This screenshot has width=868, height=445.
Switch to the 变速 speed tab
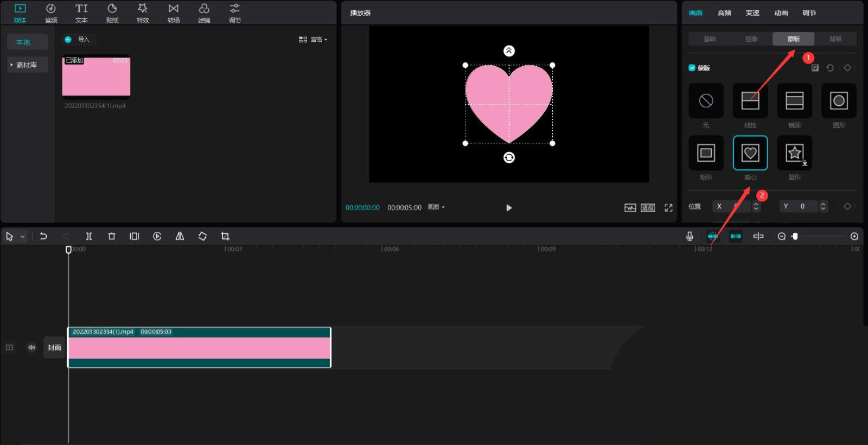click(752, 13)
